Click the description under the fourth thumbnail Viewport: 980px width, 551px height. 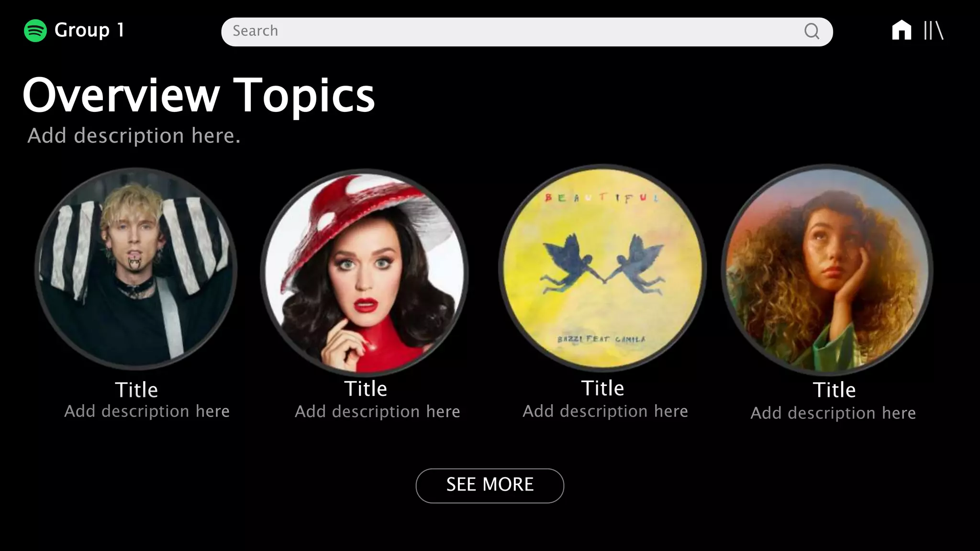(x=833, y=413)
